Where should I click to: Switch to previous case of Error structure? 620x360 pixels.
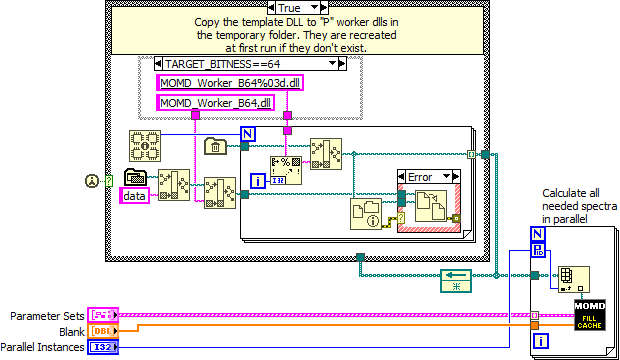click(x=401, y=176)
